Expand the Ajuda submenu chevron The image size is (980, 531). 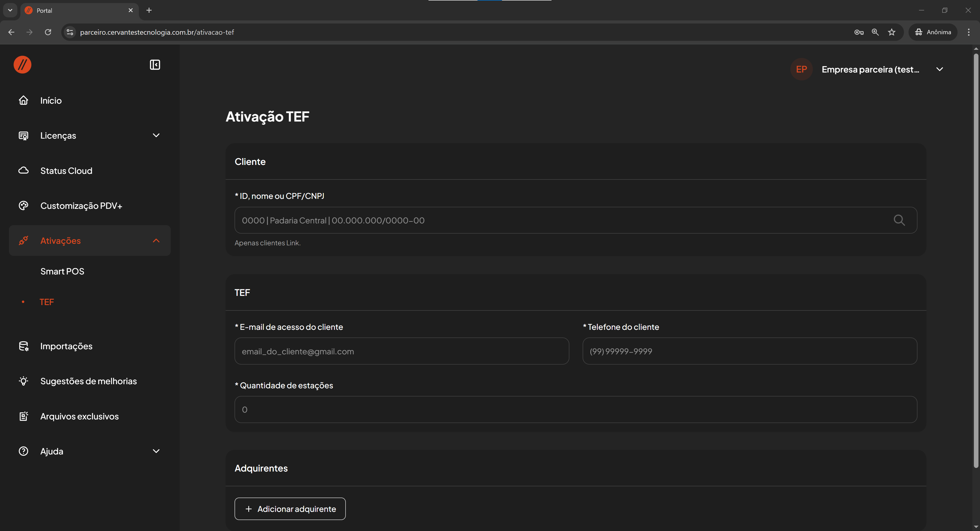156,451
